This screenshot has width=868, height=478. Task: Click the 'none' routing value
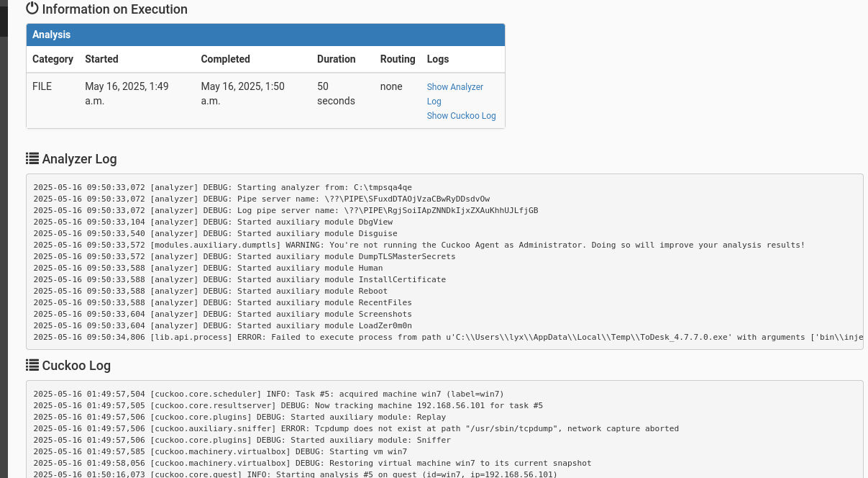(391, 86)
